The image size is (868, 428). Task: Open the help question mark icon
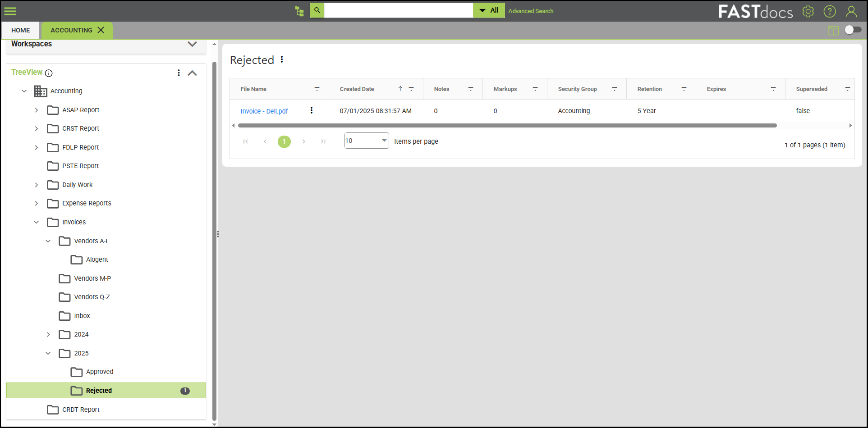830,11
